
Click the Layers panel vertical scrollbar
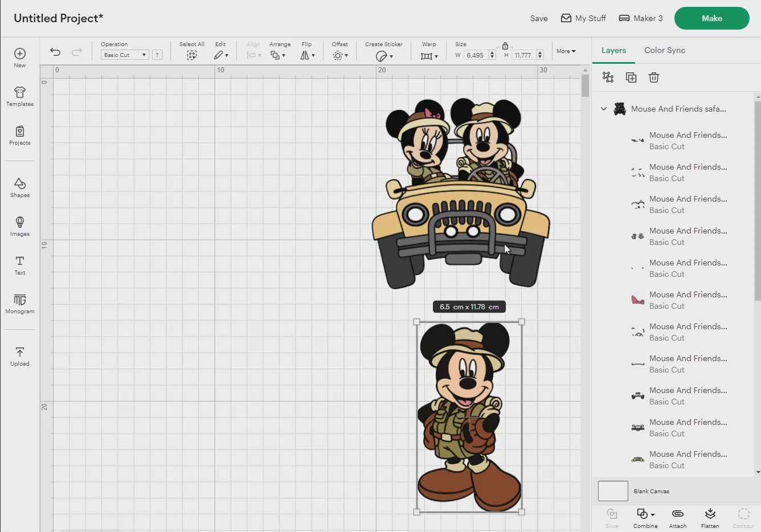pos(758,200)
